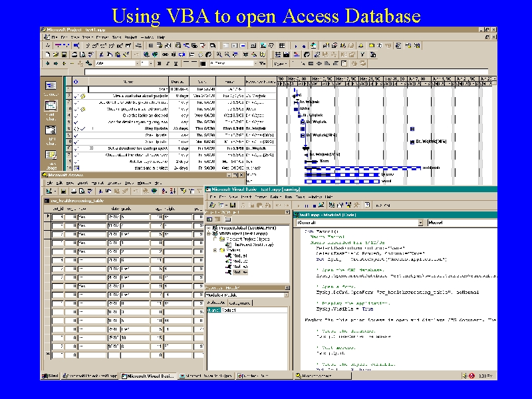
Task: Click the Zoom In magnifier in Project toolbar
Action: pos(219,55)
